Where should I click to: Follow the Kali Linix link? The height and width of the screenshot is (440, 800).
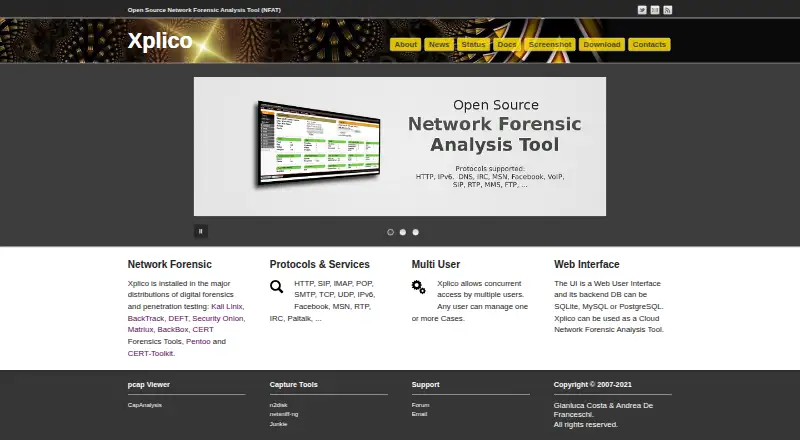[227, 306]
